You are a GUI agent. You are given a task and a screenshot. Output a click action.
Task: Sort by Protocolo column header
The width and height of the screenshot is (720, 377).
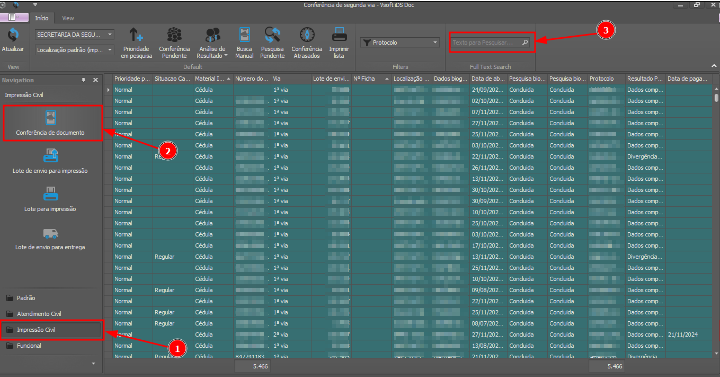(607, 79)
